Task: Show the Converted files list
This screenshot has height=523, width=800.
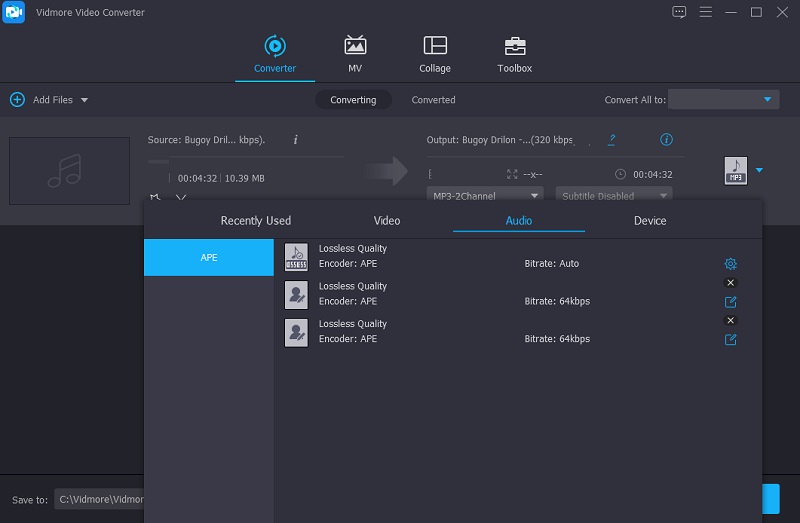Action: [433, 100]
